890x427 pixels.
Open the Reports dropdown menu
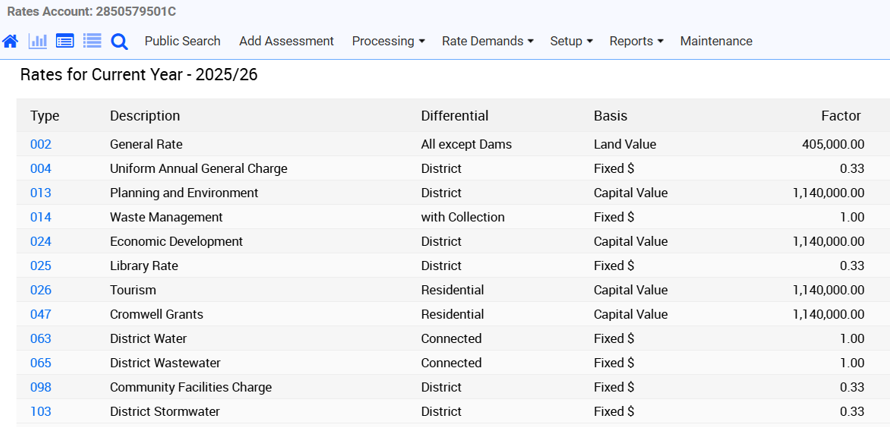pyautogui.click(x=636, y=41)
